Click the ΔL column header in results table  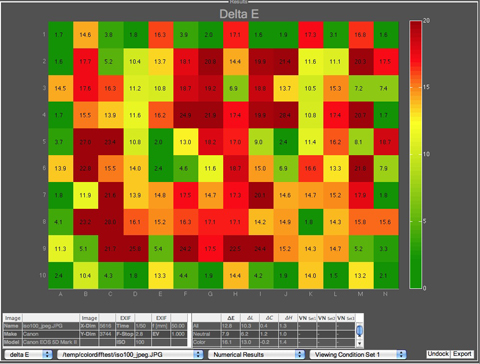[250, 318]
